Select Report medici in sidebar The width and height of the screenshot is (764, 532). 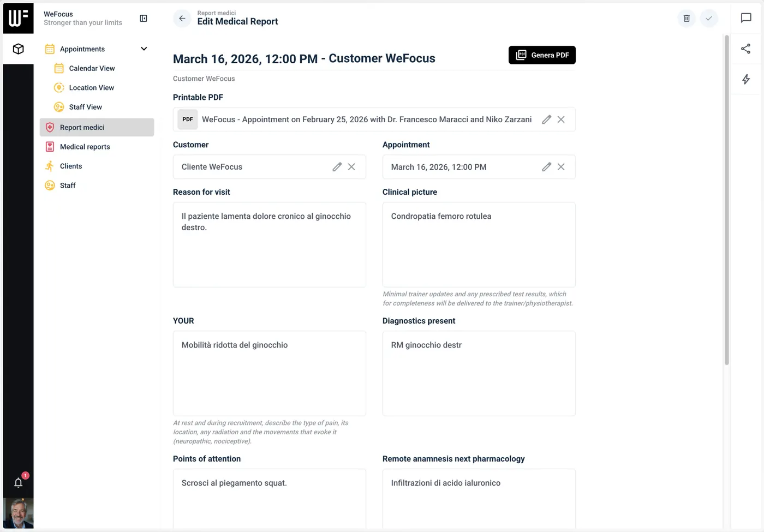click(x=97, y=127)
